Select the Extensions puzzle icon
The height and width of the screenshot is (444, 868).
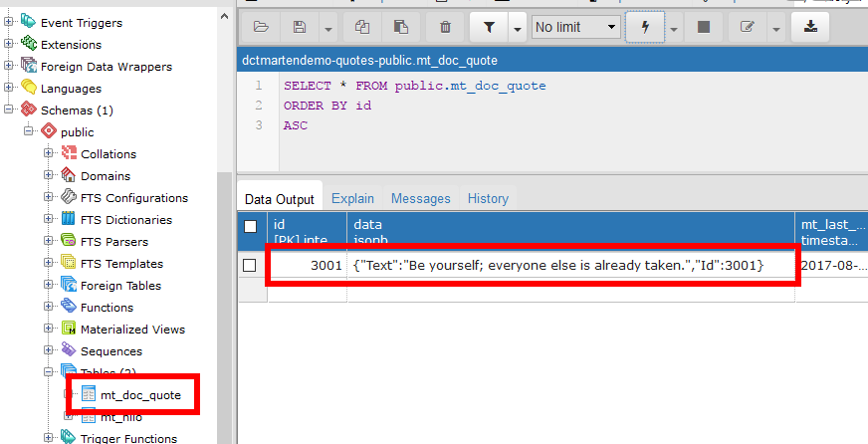click(x=28, y=43)
